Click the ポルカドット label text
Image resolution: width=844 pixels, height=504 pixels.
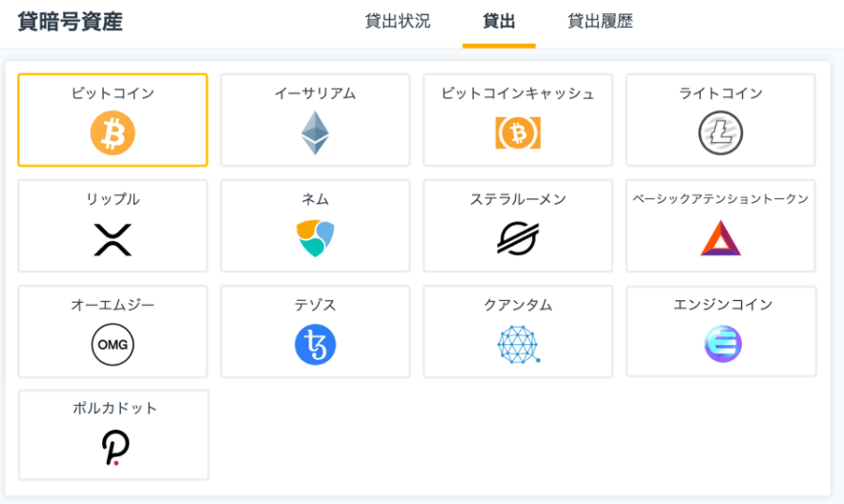[115, 409]
